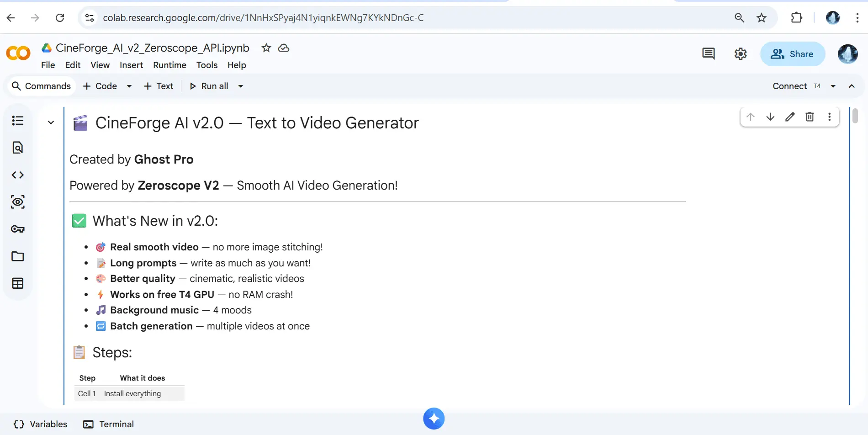Viewport: 868px width, 435px height.
Task: Click the cloud saved status icon
Action: coord(284,48)
